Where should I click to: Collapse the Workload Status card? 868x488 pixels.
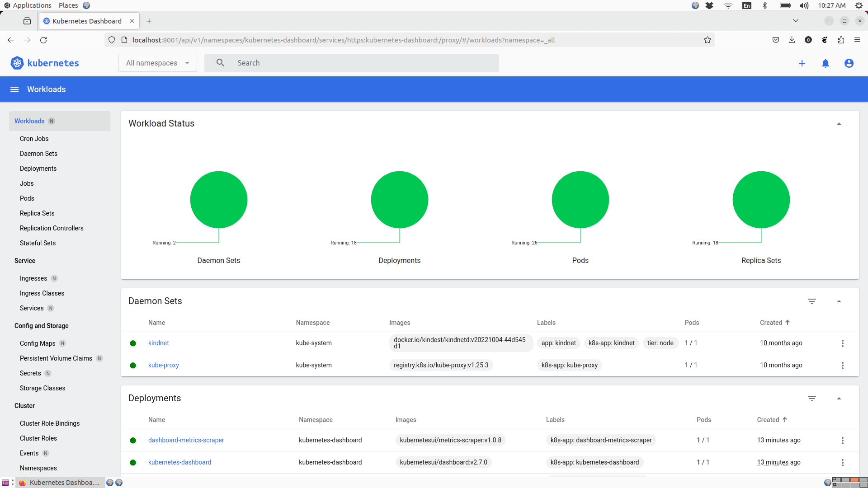[x=839, y=124]
